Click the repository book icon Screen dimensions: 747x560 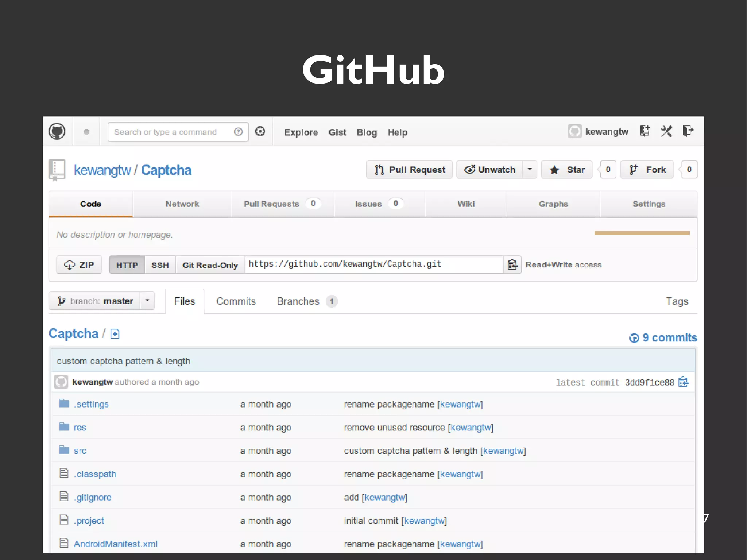(x=57, y=170)
